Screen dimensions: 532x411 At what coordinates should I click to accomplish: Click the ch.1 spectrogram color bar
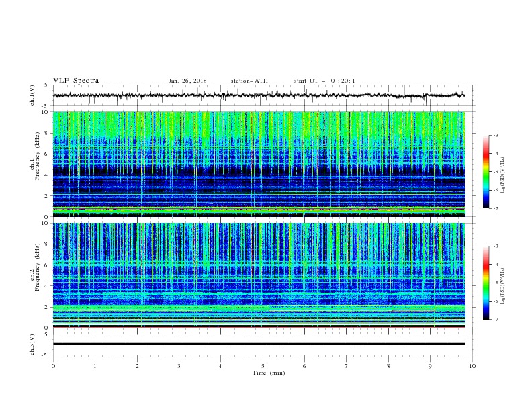pyautogui.click(x=486, y=171)
